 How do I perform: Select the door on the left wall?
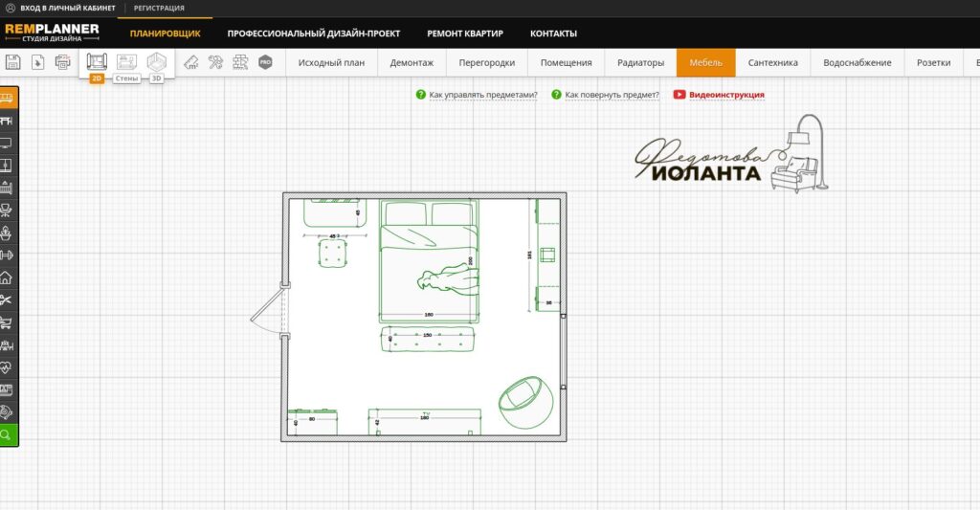[272, 311]
